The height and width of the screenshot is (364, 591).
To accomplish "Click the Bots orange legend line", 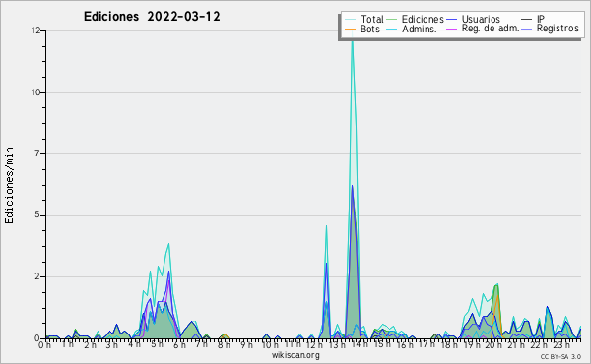I will (x=350, y=29).
